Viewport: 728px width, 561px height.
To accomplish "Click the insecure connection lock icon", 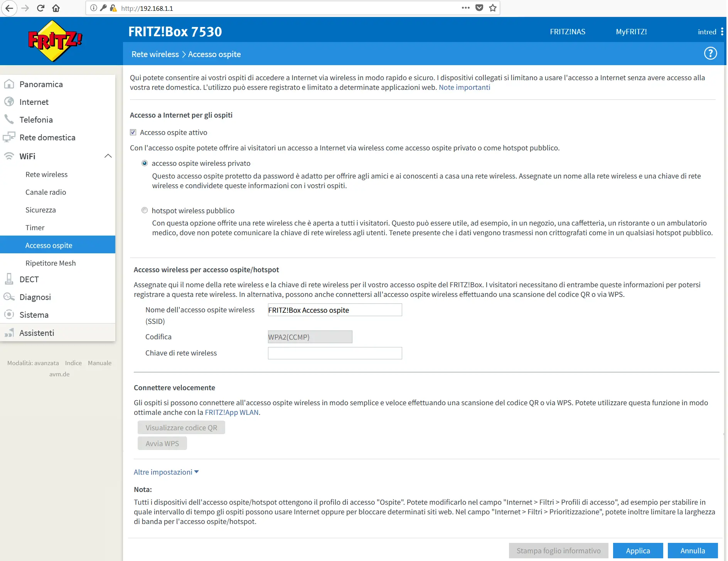I will click(113, 8).
